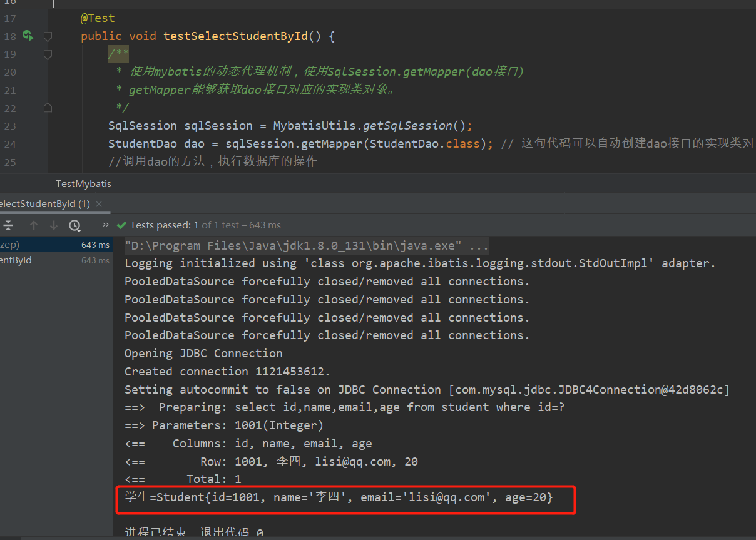Fold the Javadoc comment at line 19

pyautogui.click(x=48, y=54)
